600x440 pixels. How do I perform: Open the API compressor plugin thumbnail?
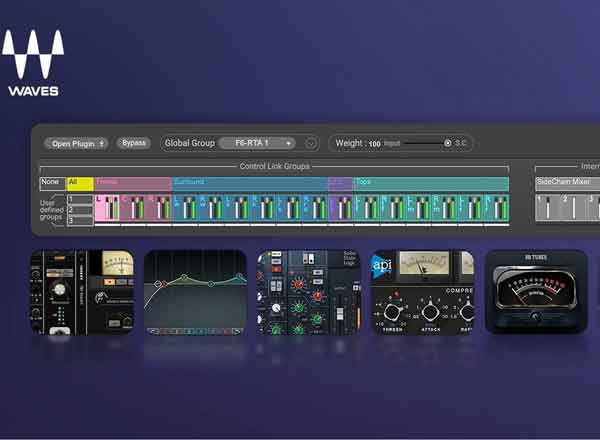click(x=422, y=291)
